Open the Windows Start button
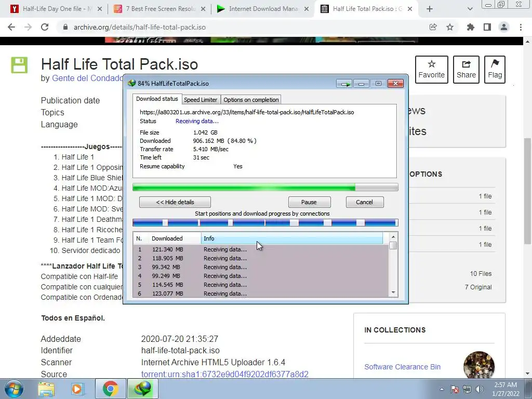This screenshot has width=532, height=399. click(14, 389)
